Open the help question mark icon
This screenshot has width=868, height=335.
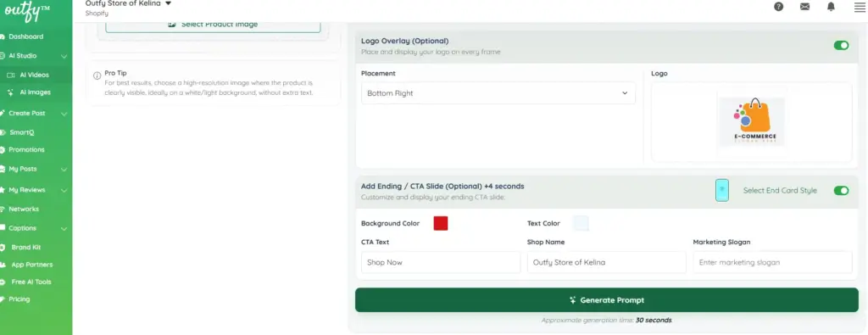pos(778,7)
